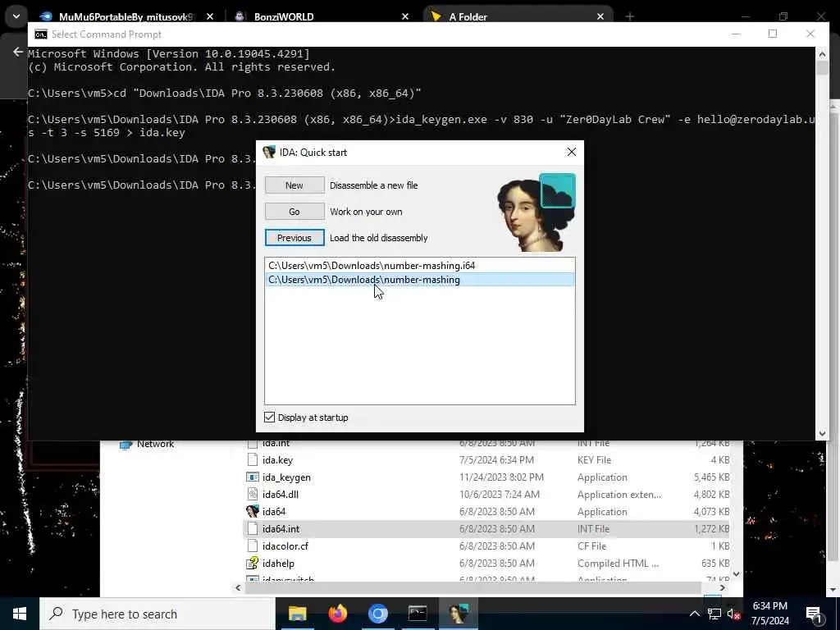Close the IDA Quick start dialog

pos(571,152)
